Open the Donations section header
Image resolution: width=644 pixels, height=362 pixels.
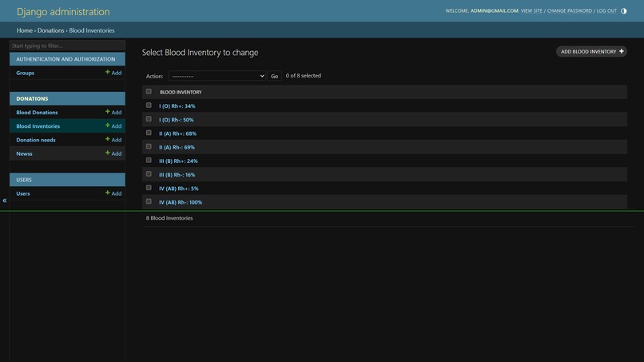pyautogui.click(x=32, y=98)
